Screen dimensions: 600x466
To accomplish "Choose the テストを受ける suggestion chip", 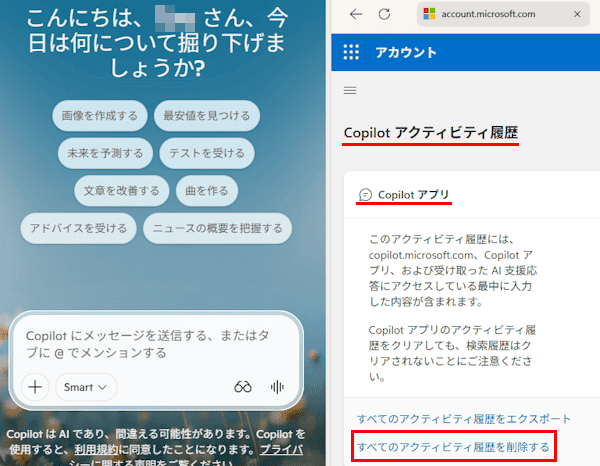I will [207, 153].
